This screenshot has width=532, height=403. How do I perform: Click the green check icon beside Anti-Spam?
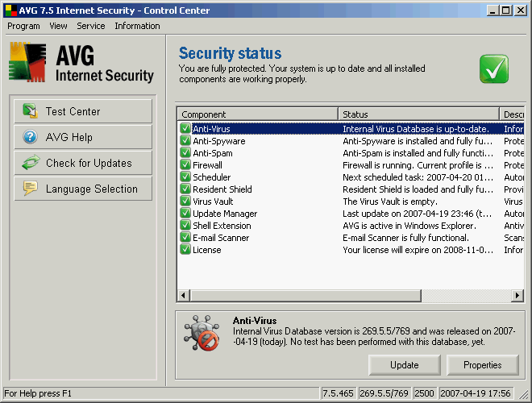[x=185, y=152]
